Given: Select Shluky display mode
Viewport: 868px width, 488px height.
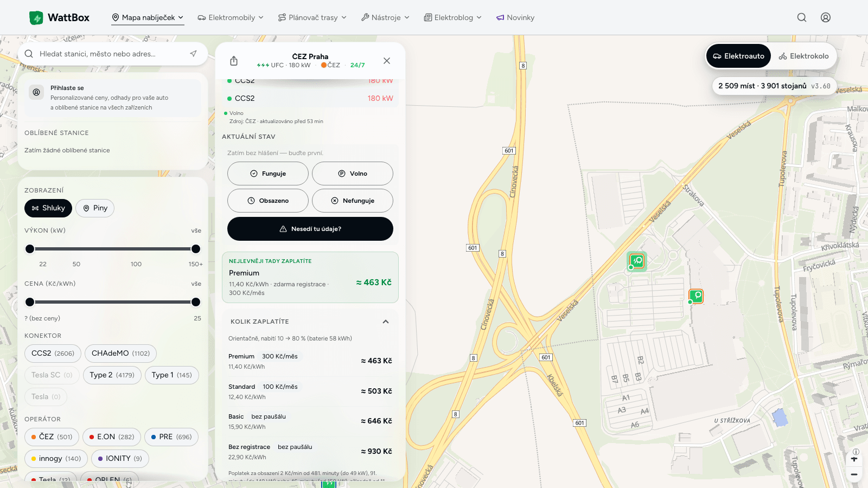Looking at the screenshot, I should click(48, 208).
